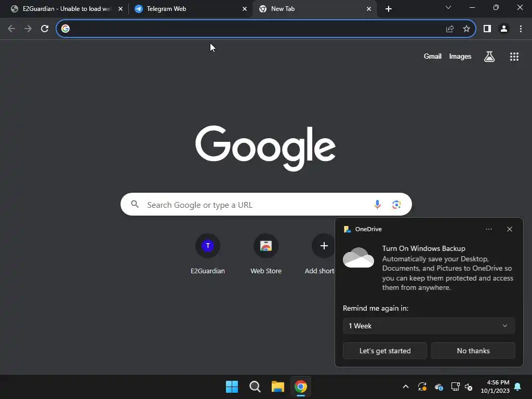Open the Gmail link
This screenshot has height=399, width=532.
433,56
